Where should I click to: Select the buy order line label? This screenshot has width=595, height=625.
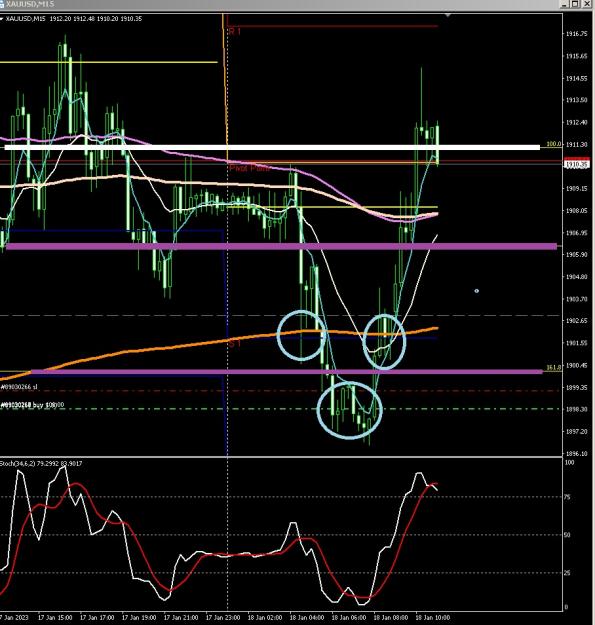(x=32, y=405)
